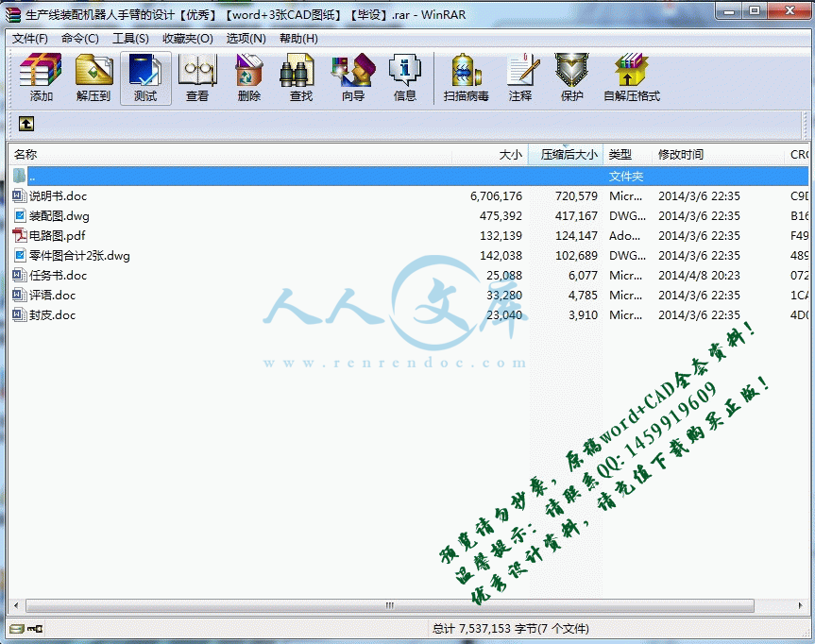Maximize the WinRAR window
815x644 pixels.
(x=755, y=11)
